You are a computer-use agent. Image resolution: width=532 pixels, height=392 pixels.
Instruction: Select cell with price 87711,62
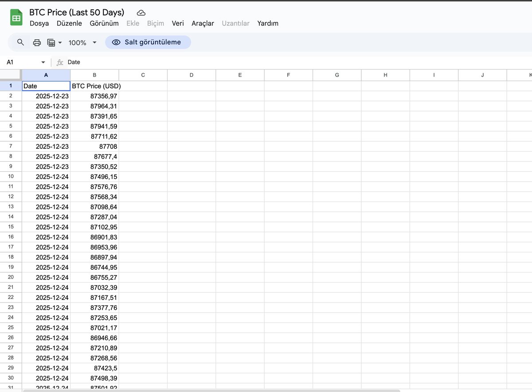click(x=94, y=136)
